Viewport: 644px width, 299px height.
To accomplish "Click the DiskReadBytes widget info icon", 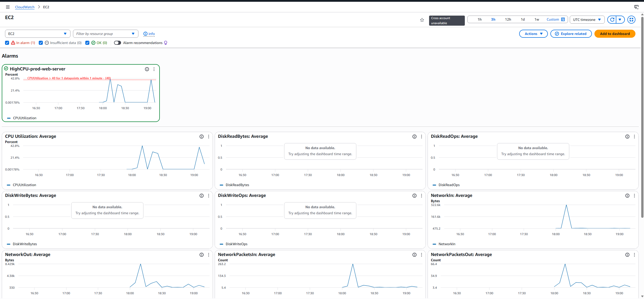I will coord(414,137).
